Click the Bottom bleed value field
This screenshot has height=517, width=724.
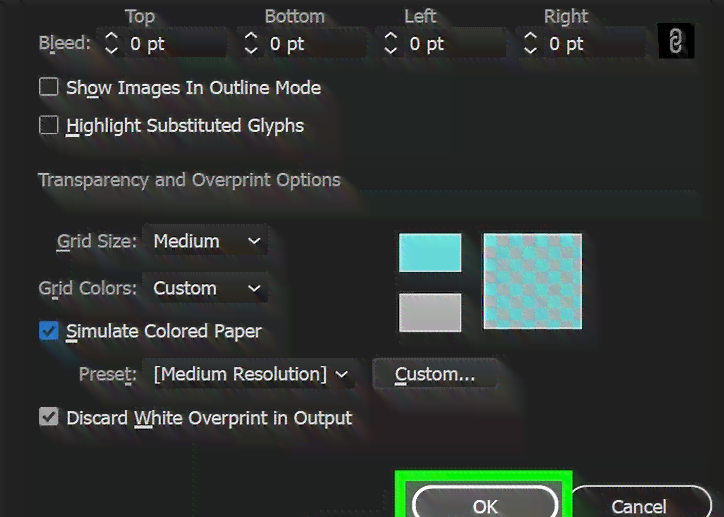316,44
